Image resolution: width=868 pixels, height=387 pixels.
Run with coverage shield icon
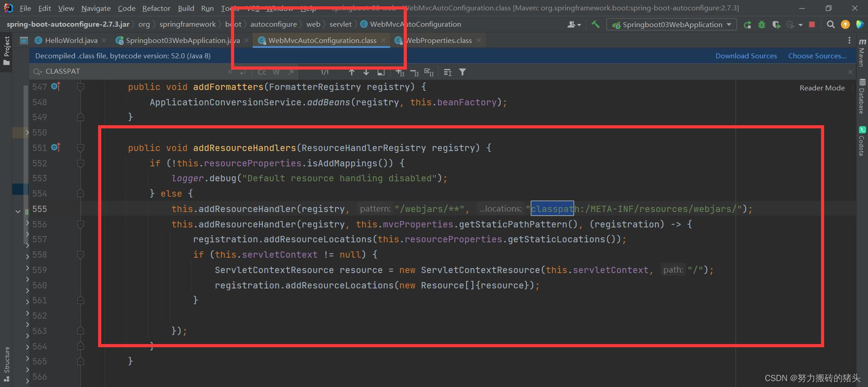click(776, 24)
